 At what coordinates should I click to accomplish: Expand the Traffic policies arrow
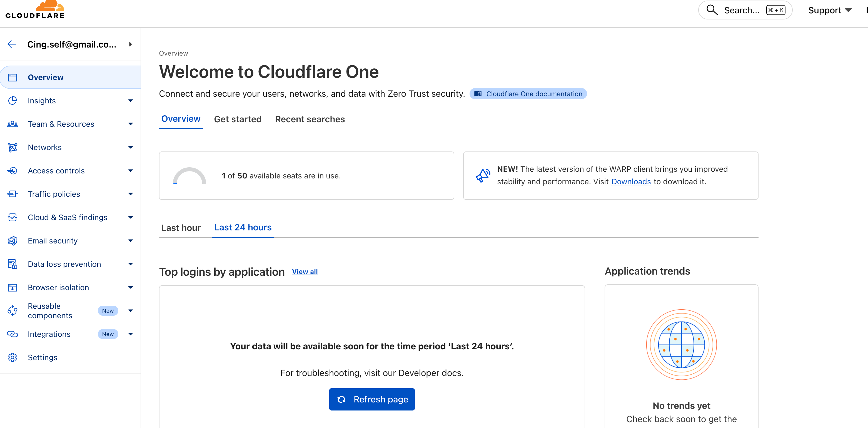tap(130, 194)
